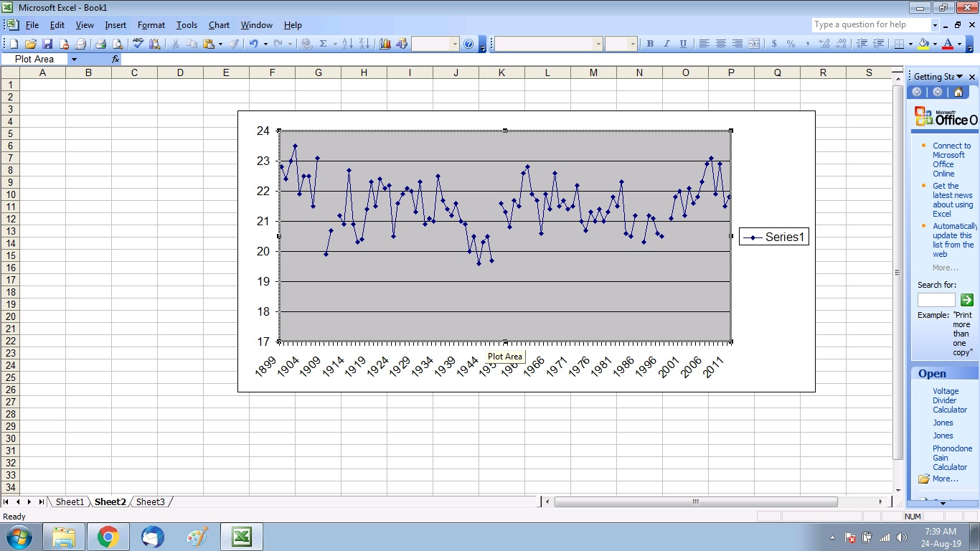Click the Decrease Decimal icon

[x=841, y=44]
